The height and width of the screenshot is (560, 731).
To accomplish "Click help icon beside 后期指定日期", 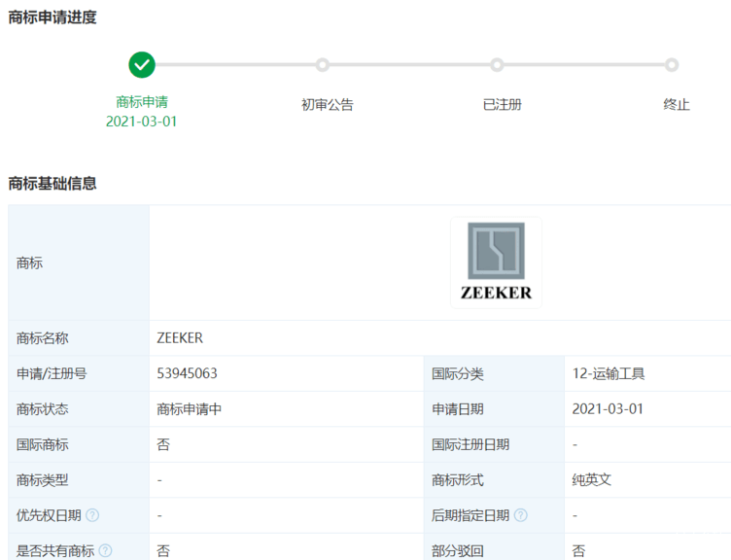I will (x=521, y=515).
